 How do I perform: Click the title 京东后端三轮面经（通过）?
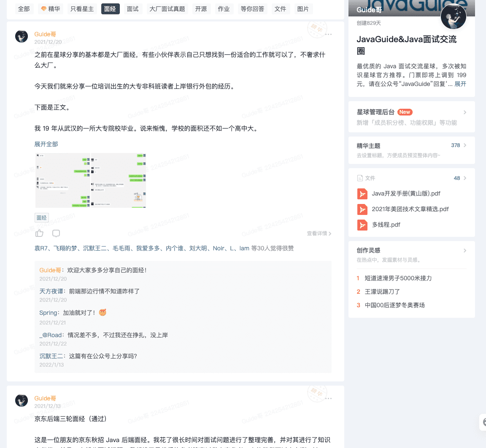(70, 419)
